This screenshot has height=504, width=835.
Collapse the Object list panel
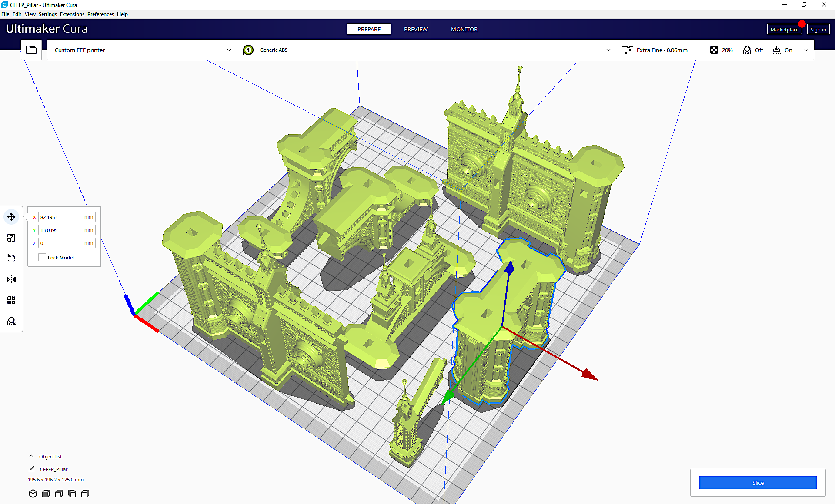(x=31, y=456)
